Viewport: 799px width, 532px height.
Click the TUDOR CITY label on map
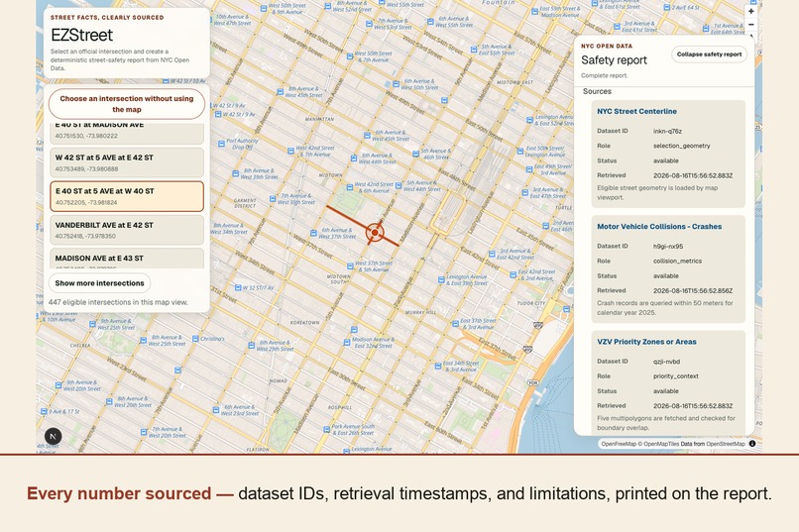point(531,303)
